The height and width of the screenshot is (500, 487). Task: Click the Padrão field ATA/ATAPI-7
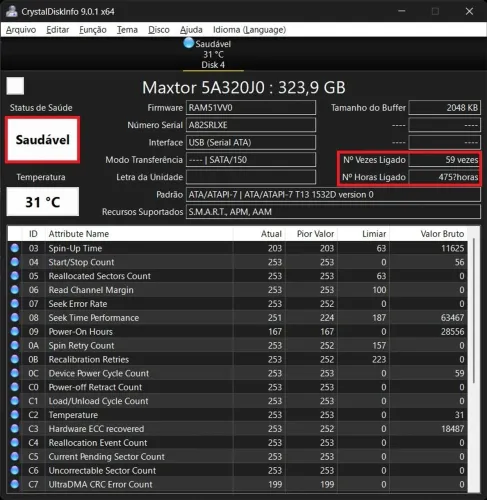pos(333,194)
